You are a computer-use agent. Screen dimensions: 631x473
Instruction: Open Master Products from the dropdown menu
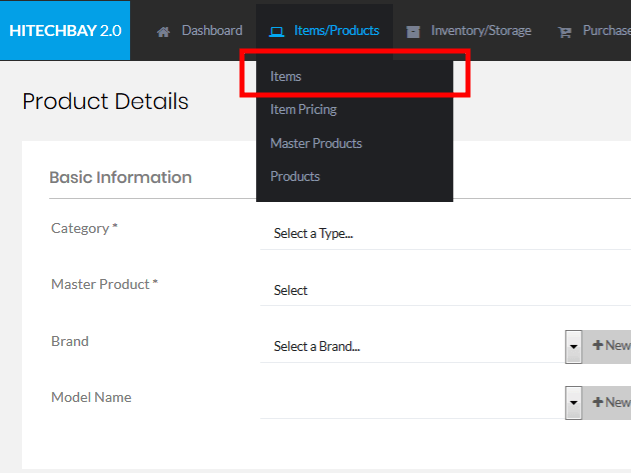[x=316, y=143]
